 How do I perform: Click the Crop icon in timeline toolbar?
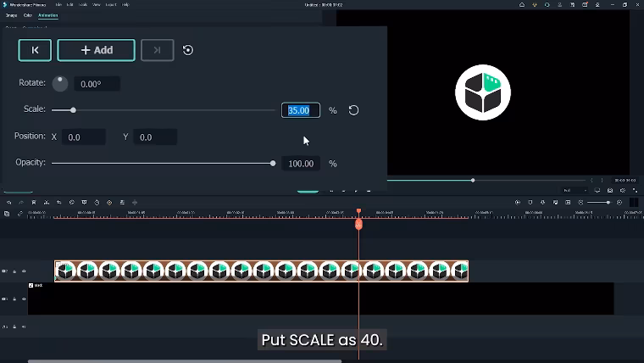[x=59, y=202]
